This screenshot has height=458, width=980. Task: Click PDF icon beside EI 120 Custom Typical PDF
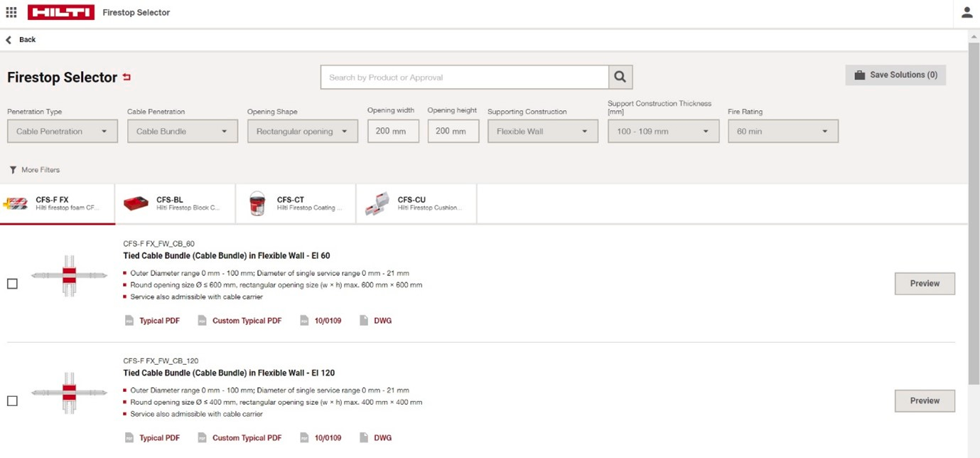tap(202, 438)
